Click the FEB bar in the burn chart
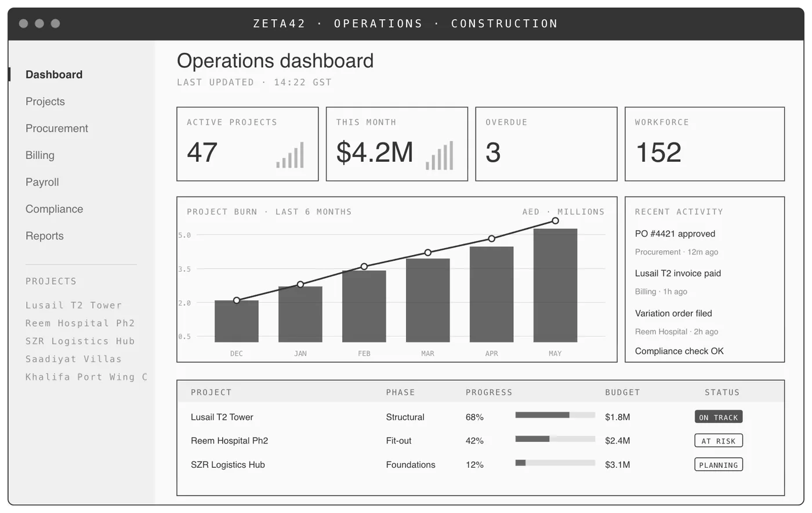The width and height of the screenshot is (812, 513). coord(364,306)
